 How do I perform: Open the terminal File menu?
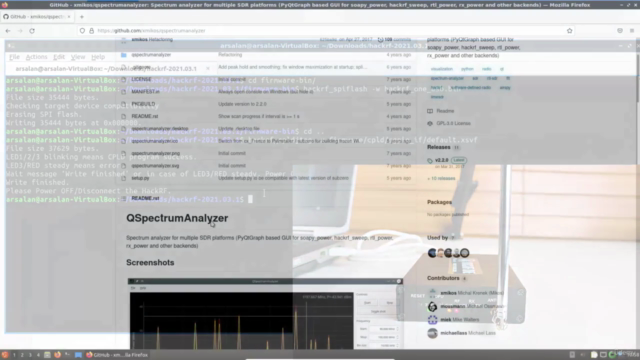coord(14,57)
